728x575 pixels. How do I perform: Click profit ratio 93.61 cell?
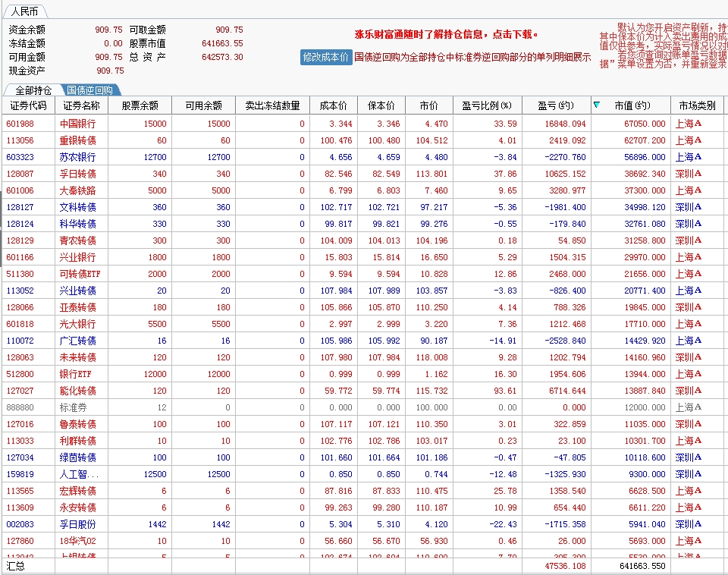[x=505, y=391]
